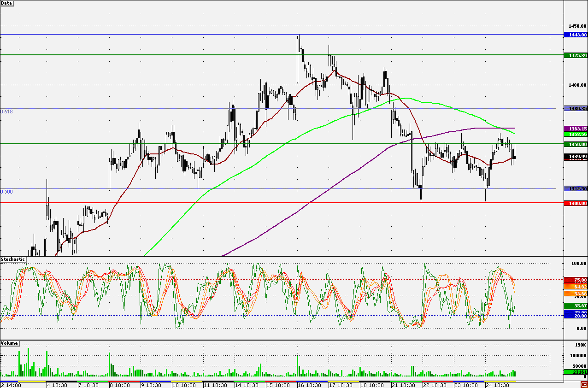588x388 pixels.
Task: Click the 1443.00 blue price marker
Action: pyautogui.click(x=576, y=35)
